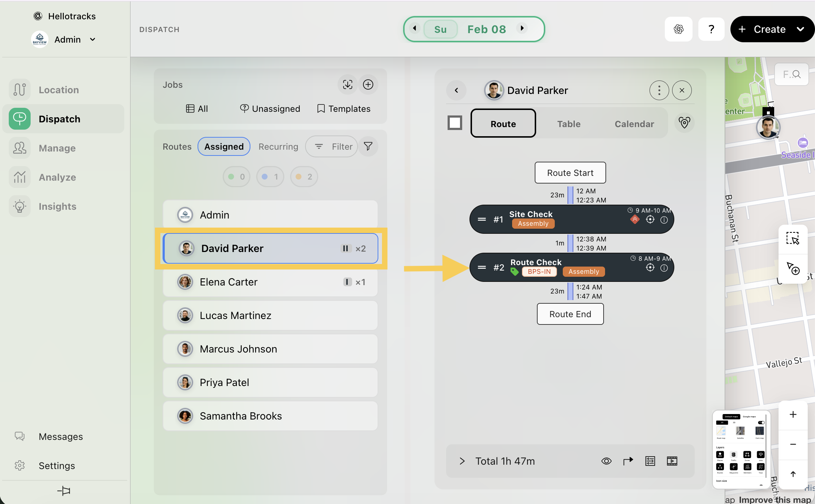
Task: Locate Site Check job on map
Action: tap(650, 220)
